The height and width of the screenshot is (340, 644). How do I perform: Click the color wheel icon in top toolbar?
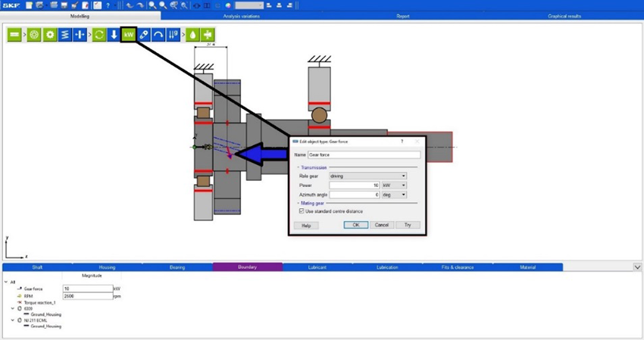[228, 5]
